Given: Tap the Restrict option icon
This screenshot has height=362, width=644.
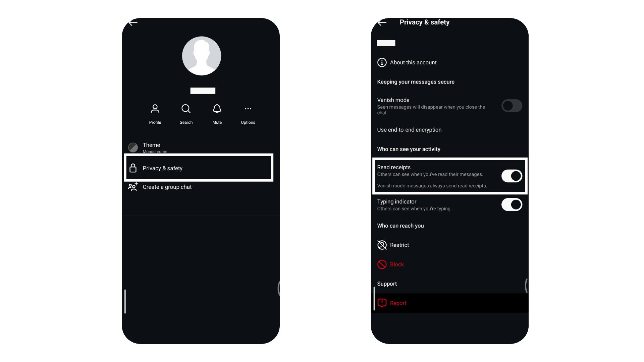Looking at the screenshot, I should [381, 245].
